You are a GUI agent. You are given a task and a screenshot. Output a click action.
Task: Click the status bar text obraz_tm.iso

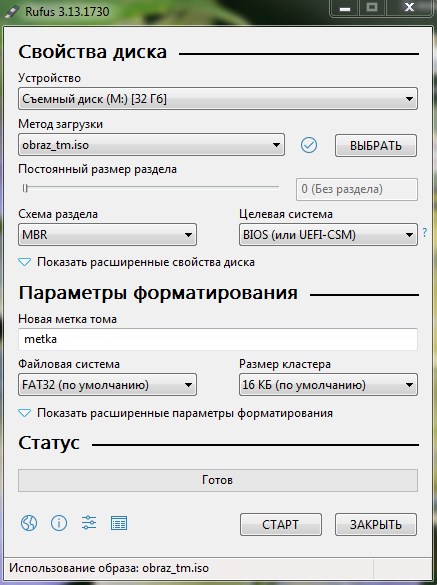pos(175,568)
